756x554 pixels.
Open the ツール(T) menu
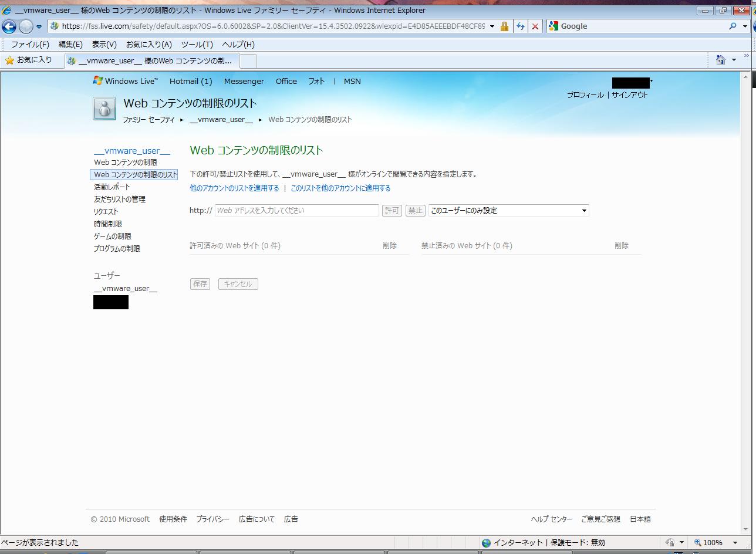(197, 45)
